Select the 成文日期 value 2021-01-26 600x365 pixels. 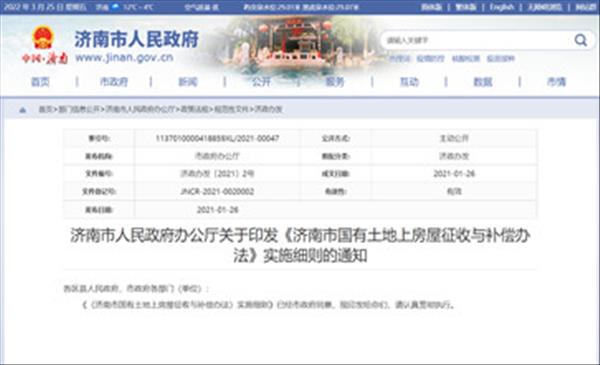[x=454, y=174]
